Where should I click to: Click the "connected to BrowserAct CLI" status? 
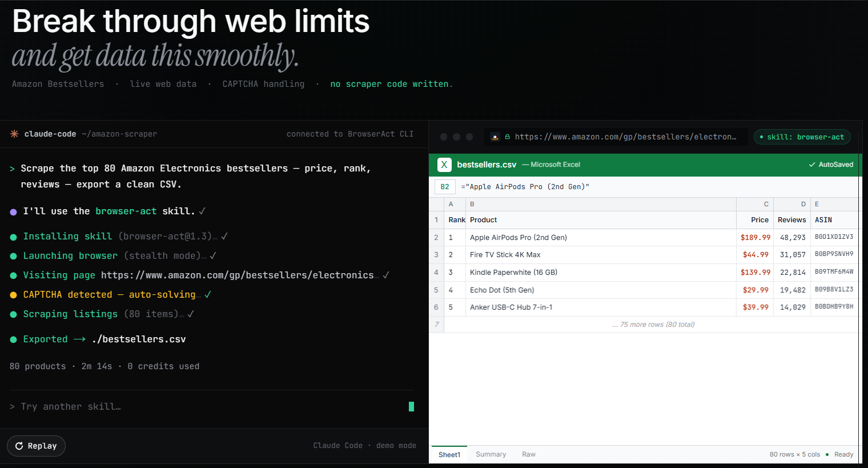(350, 134)
